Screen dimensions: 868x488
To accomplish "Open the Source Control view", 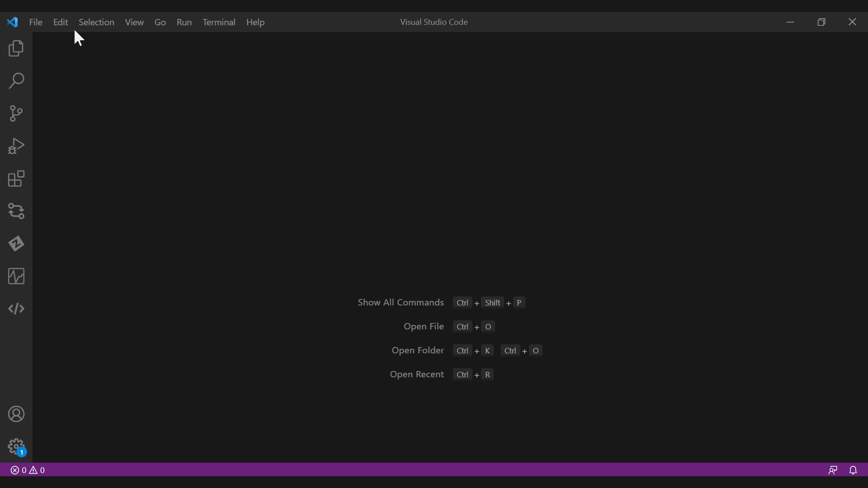I will click(16, 113).
